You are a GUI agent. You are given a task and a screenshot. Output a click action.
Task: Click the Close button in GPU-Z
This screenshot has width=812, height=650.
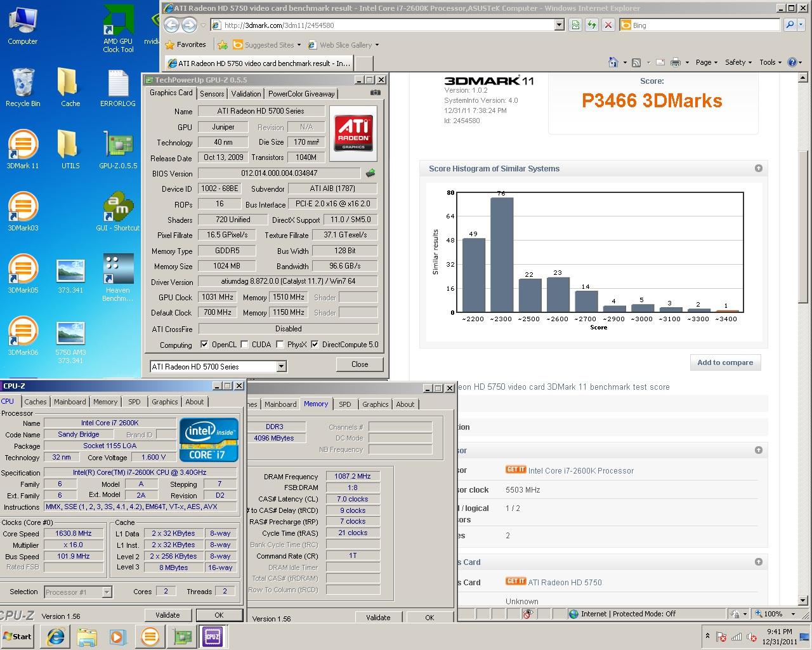pyautogui.click(x=360, y=364)
